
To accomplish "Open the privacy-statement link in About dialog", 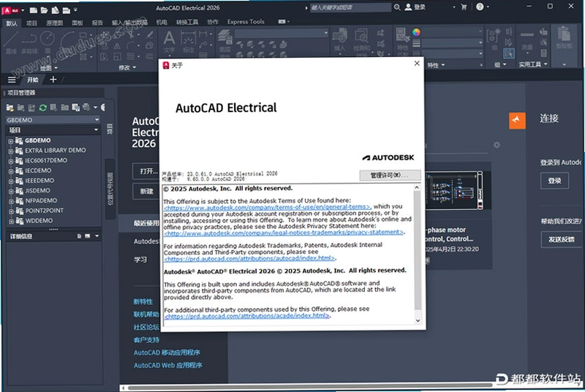I will 284,233.
